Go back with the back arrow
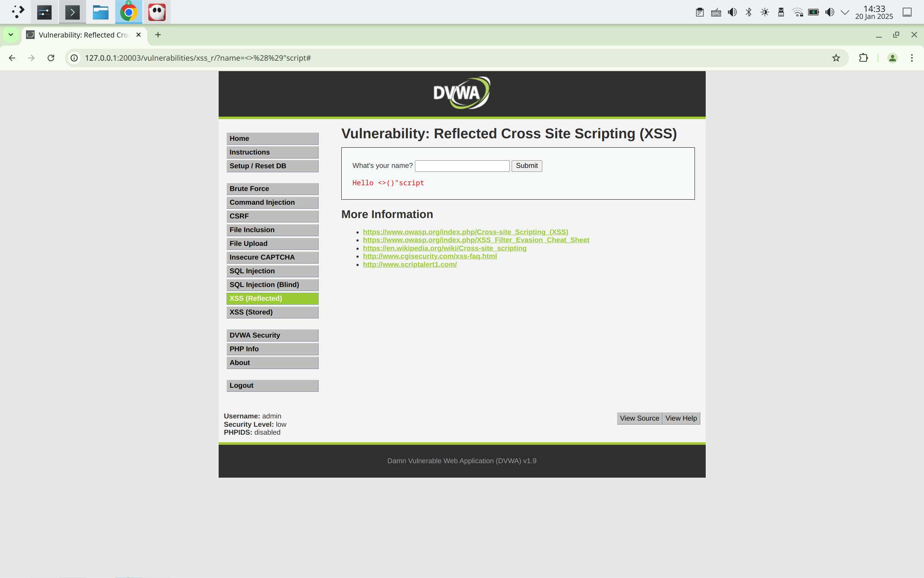Viewport: 924px width, 578px height. [x=12, y=58]
